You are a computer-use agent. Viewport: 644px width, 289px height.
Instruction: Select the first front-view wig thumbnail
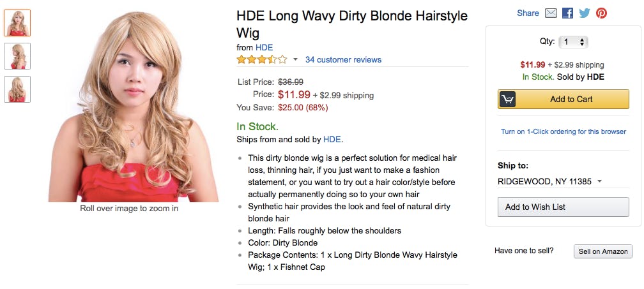coord(17,23)
